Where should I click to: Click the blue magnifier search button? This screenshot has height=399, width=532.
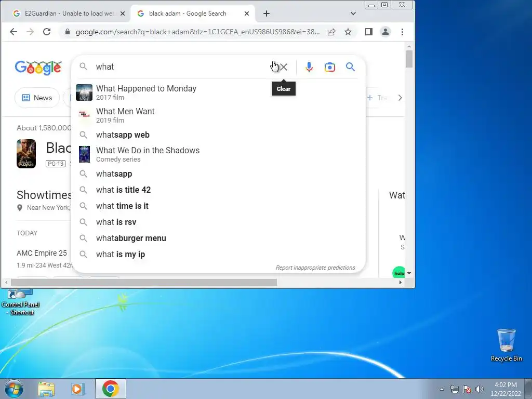tap(350, 67)
